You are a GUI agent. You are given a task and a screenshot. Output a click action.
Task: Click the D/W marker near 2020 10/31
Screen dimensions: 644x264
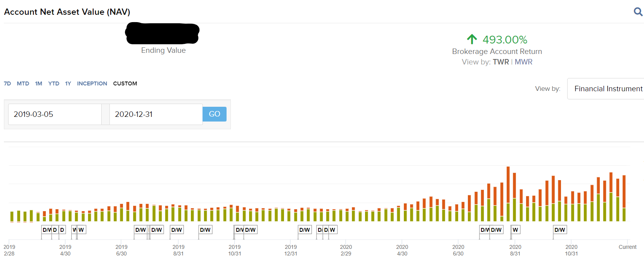560,230
